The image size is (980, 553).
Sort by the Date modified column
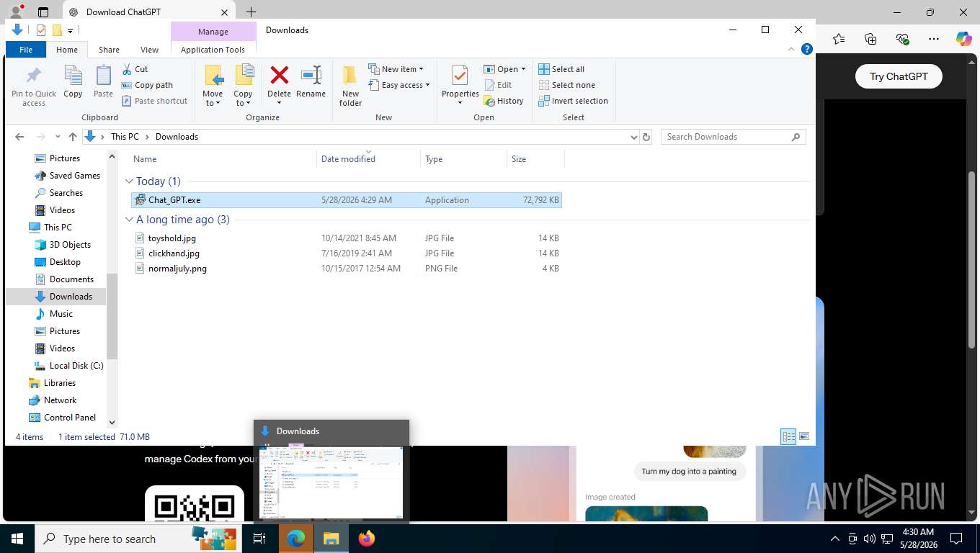[368, 159]
